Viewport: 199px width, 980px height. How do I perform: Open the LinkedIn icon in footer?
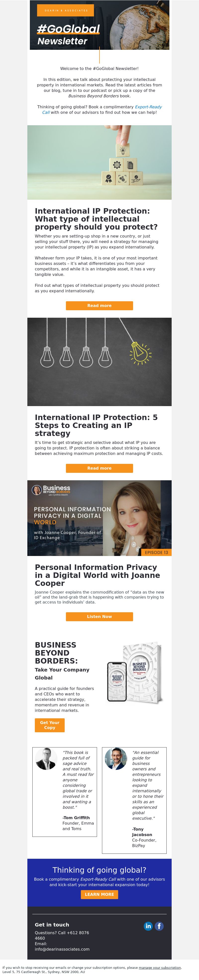tap(148, 926)
